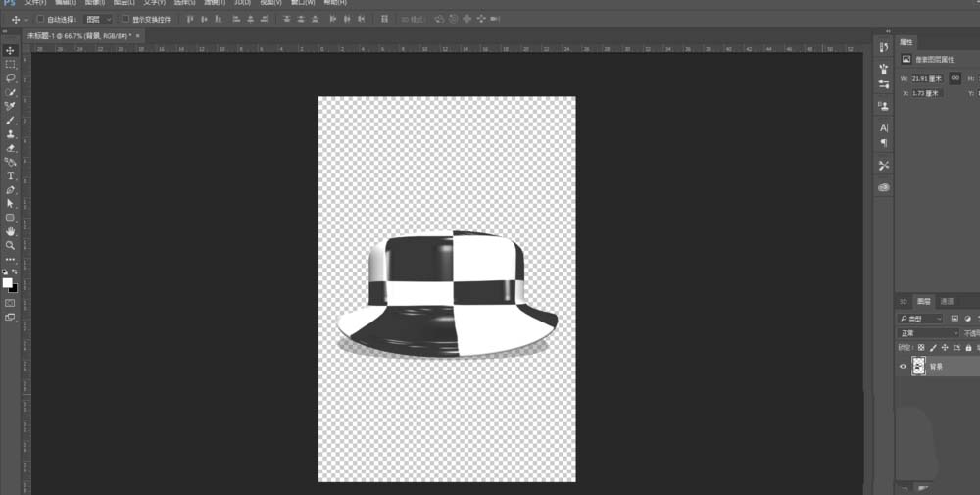This screenshot has height=495, width=980.
Task: Open the 窗口(W) menu
Action: [x=303, y=3]
